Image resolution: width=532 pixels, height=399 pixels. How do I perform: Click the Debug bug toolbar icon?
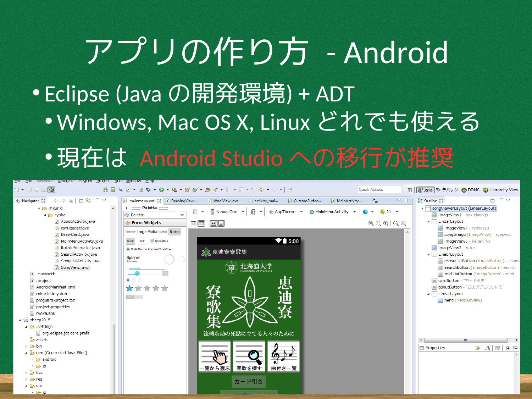pos(148,190)
